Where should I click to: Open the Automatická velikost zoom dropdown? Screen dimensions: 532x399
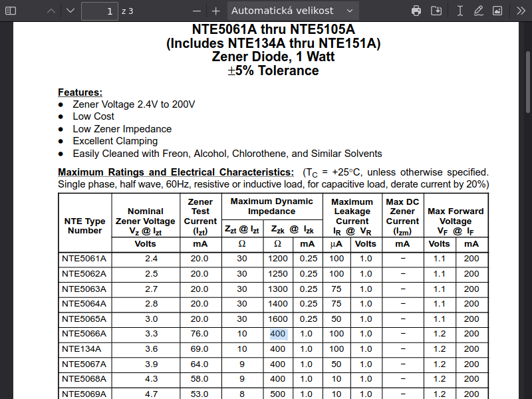293,11
